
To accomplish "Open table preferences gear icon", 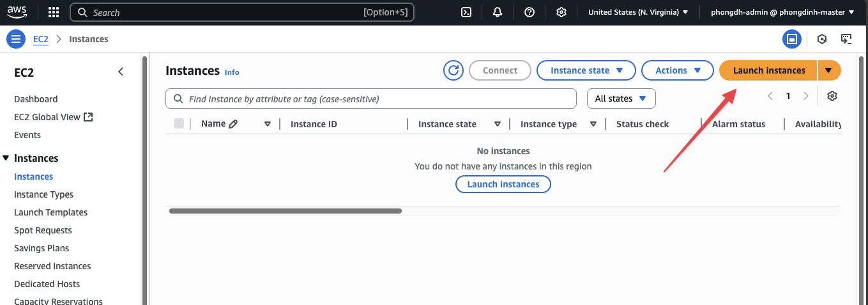I will 832,96.
